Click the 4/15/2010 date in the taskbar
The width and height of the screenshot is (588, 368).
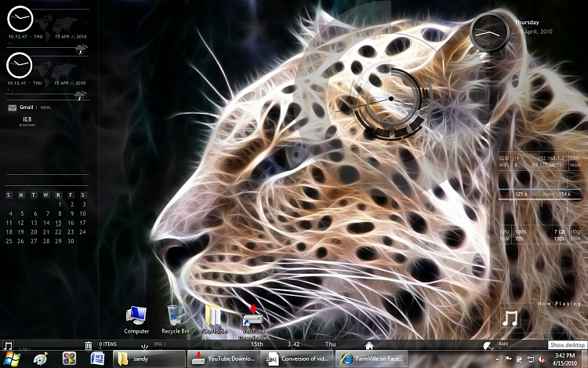[564, 363]
